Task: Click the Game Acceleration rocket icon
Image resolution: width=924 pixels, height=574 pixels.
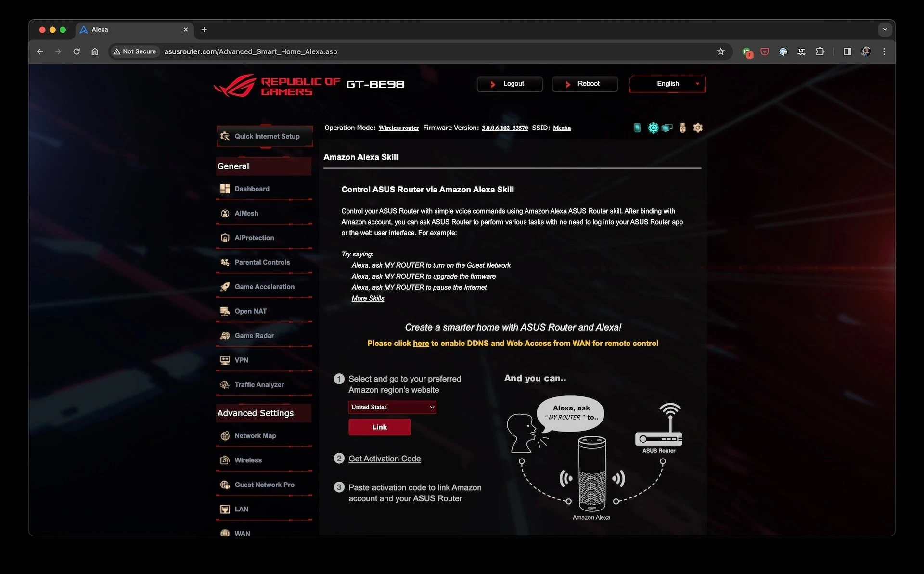Action: pos(225,287)
